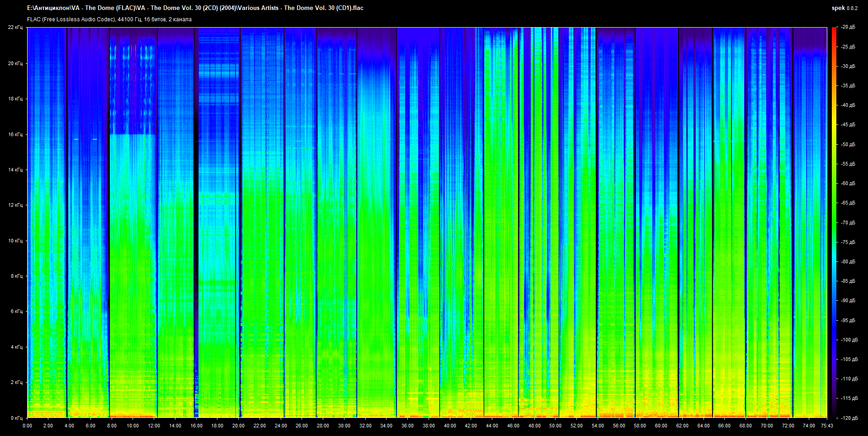
Task: Click the -45 дБ label on the scale
Action: point(848,125)
